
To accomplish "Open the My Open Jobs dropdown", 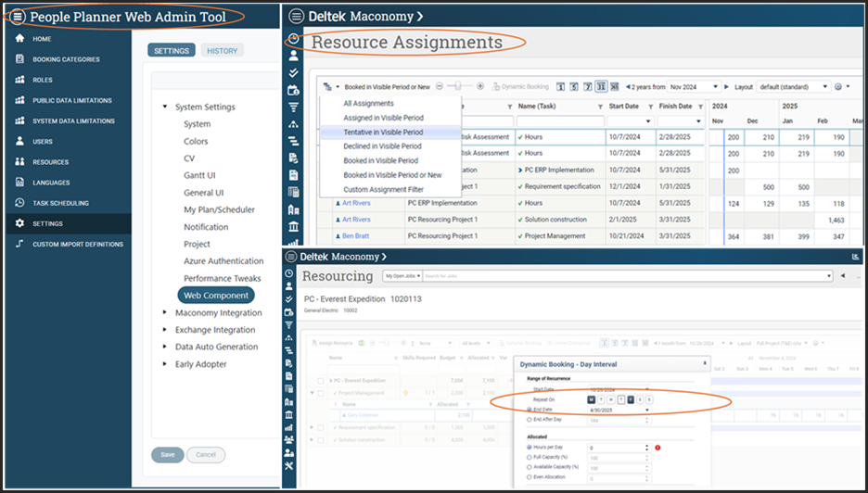I will pos(402,276).
